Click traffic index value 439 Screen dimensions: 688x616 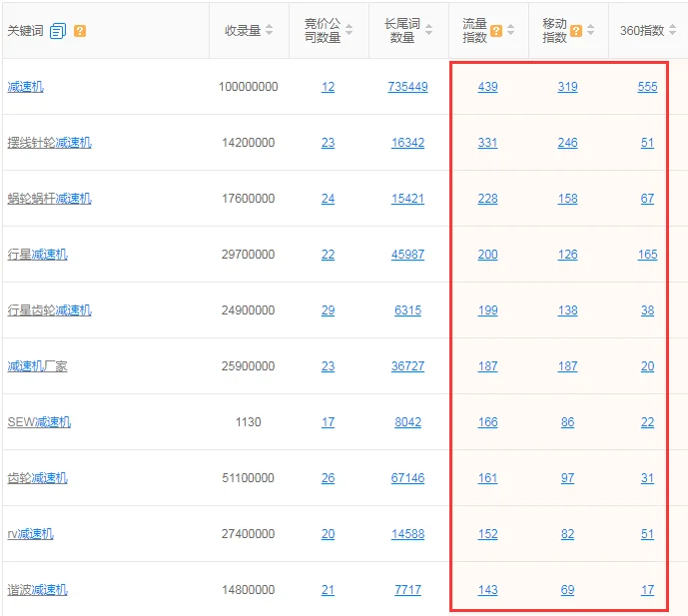coord(487,87)
